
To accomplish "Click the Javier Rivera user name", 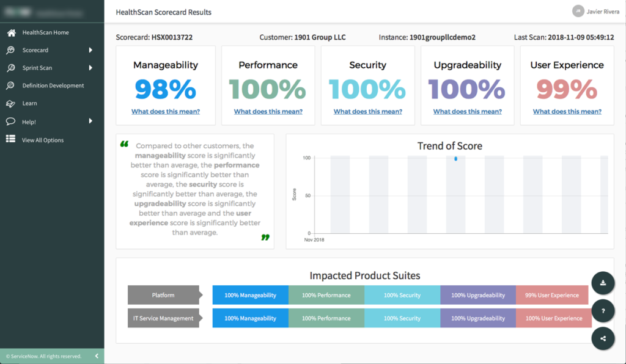I will coord(603,12).
